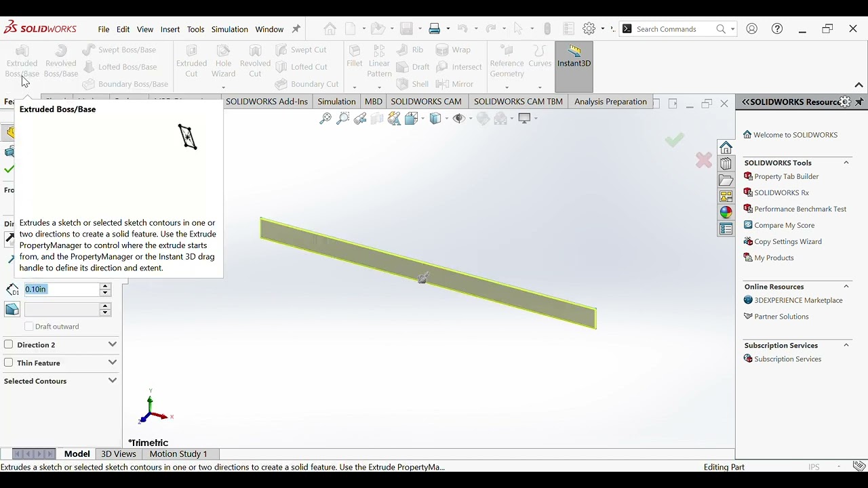
Task: Open the Hole Wizard tool
Action: tap(223, 61)
